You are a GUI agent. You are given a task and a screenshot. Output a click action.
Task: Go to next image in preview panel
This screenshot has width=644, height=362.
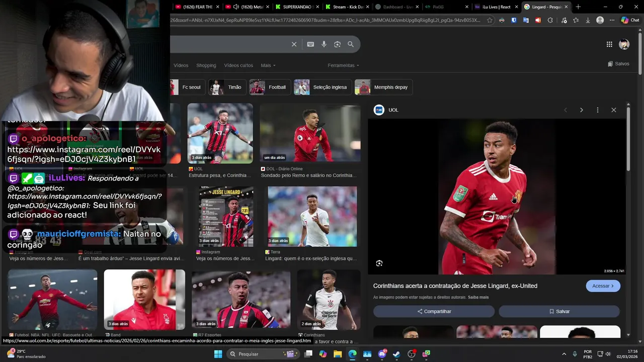(581, 110)
